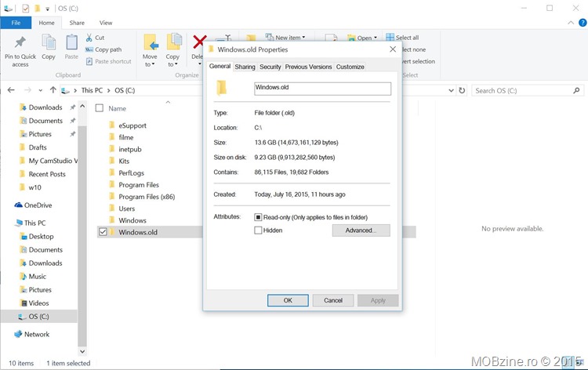The image size is (588, 370).
Task: Switch to the Customize properties tab
Action: 350,67
